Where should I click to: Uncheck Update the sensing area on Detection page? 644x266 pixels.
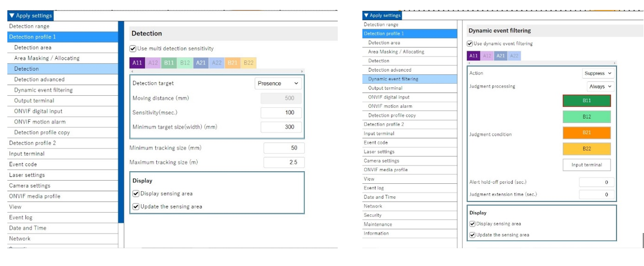tap(136, 207)
